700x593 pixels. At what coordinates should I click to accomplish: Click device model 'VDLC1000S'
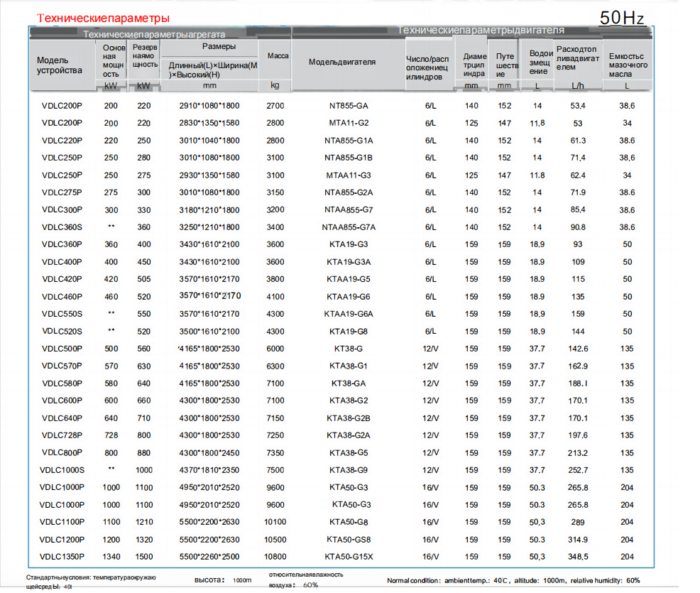pos(62,470)
